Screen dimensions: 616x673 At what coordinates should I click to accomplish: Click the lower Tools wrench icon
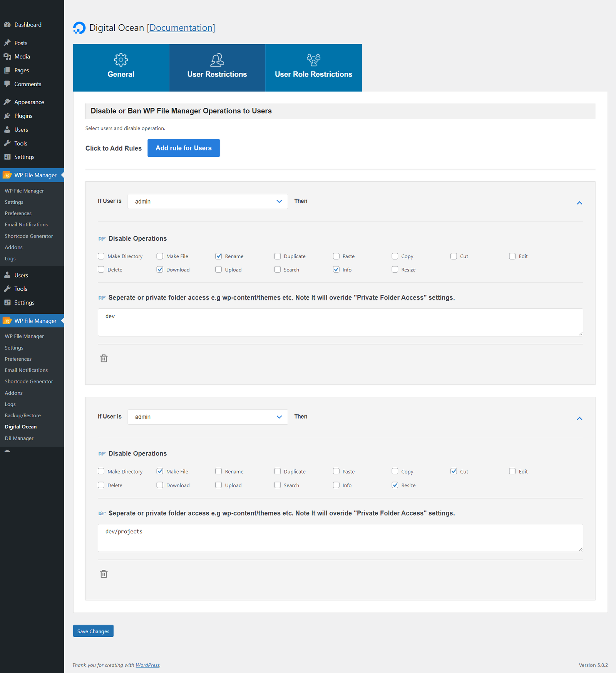coord(7,289)
